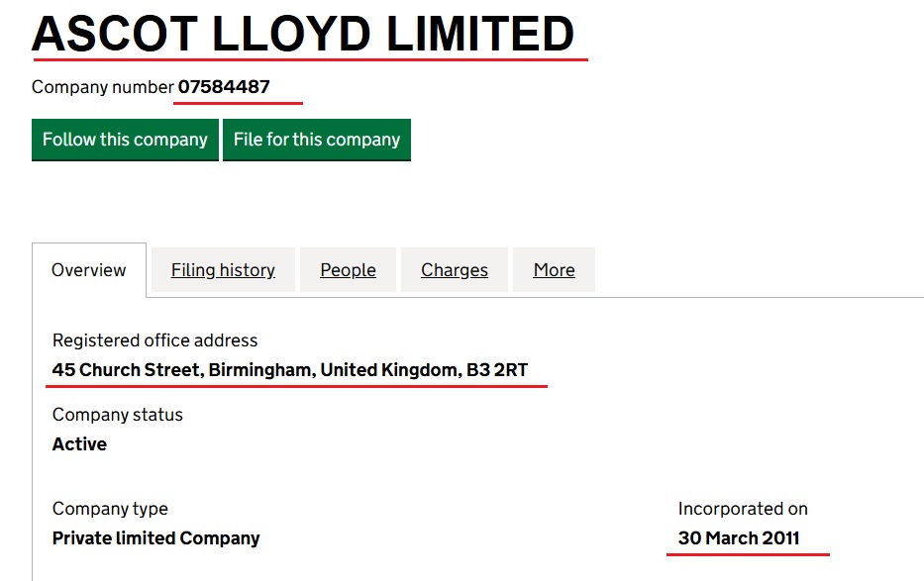Open the Charges tab
The width and height of the screenshot is (924, 581).
pyautogui.click(x=455, y=270)
